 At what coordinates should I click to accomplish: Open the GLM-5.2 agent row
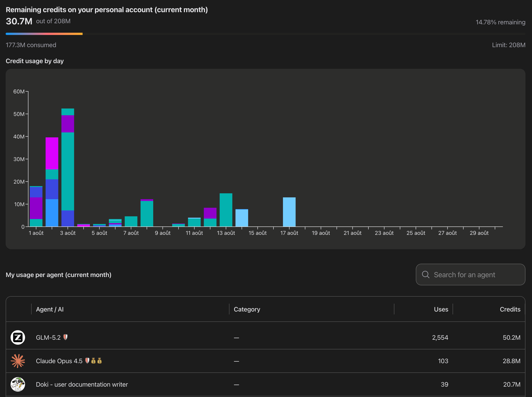pos(265,337)
